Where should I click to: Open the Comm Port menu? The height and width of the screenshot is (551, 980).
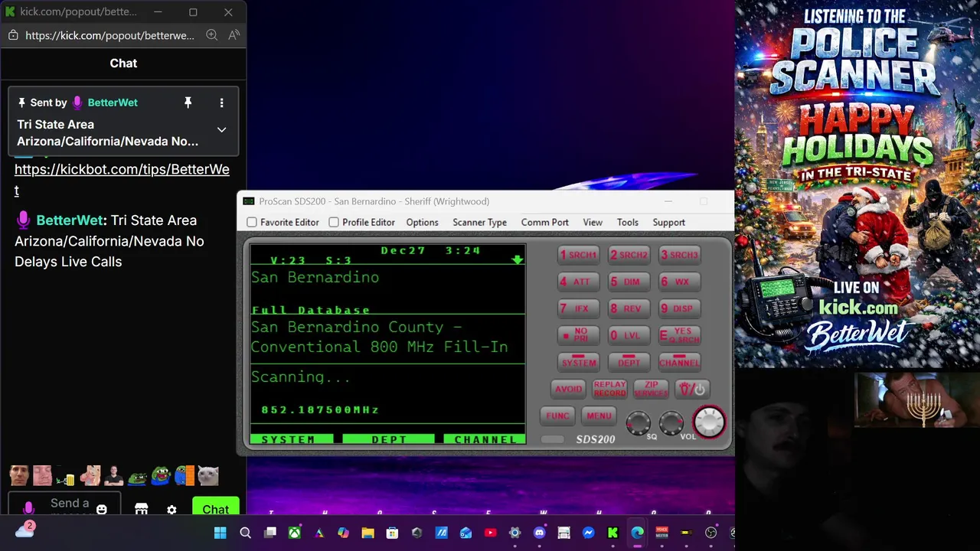click(544, 222)
